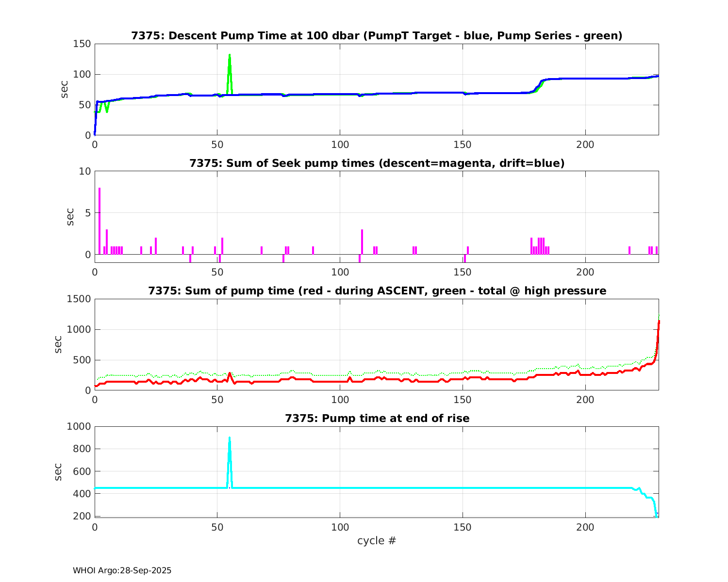This screenshot has width=728, height=582.
Task: Click the Sum of Seek pump times title
Action: click(377, 163)
